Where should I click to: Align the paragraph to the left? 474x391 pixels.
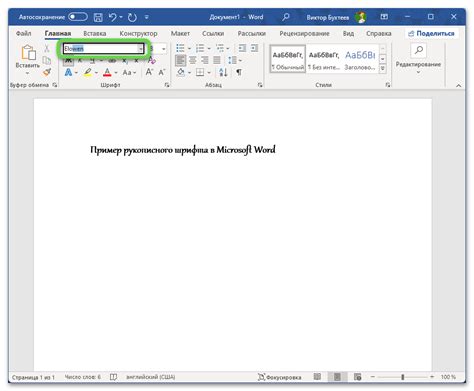[181, 60]
